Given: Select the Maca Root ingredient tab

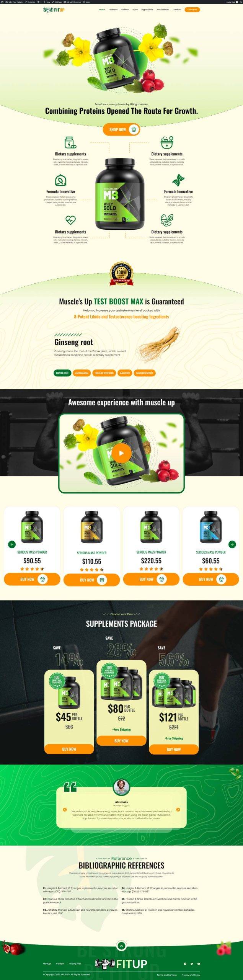Looking at the screenshot, I should pyautogui.click(x=125, y=373).
